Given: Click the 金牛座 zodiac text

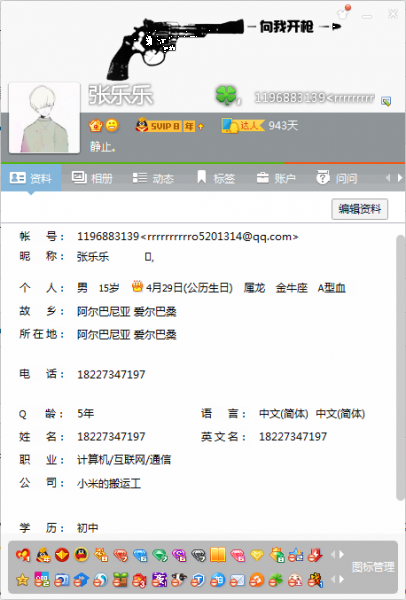Looking at the screenshot, I should (292, 288).
